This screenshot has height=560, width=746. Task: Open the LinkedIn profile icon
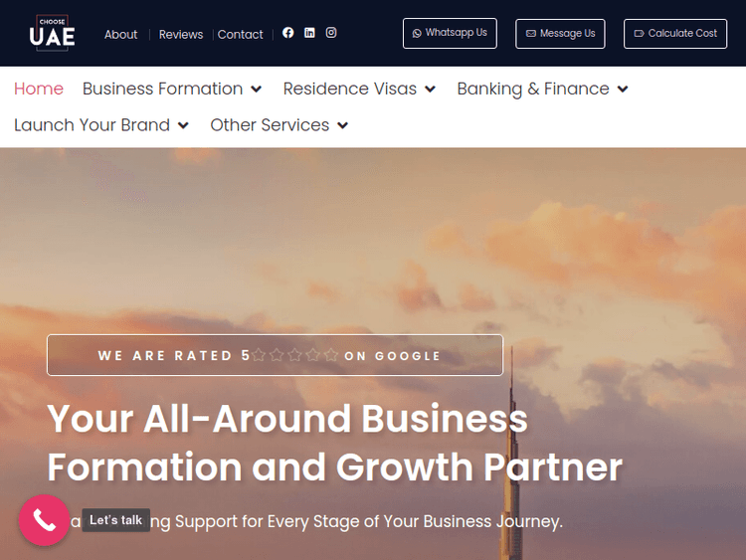[309, 33]
